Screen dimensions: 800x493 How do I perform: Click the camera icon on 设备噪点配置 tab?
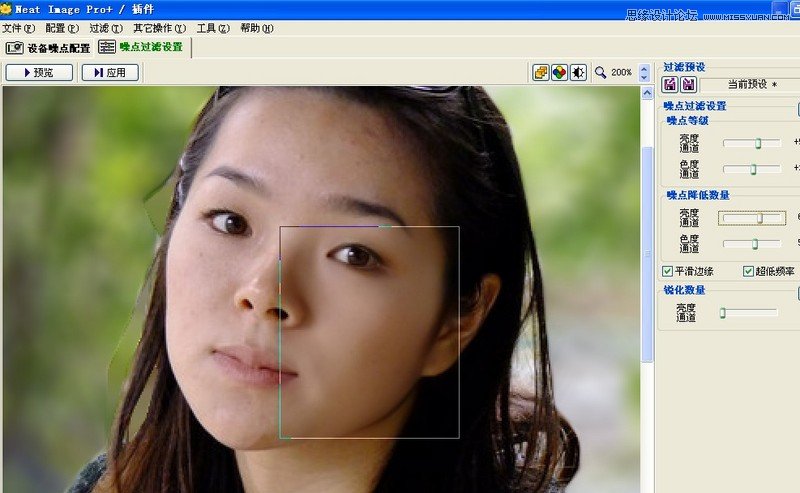[x=15, y=48]
